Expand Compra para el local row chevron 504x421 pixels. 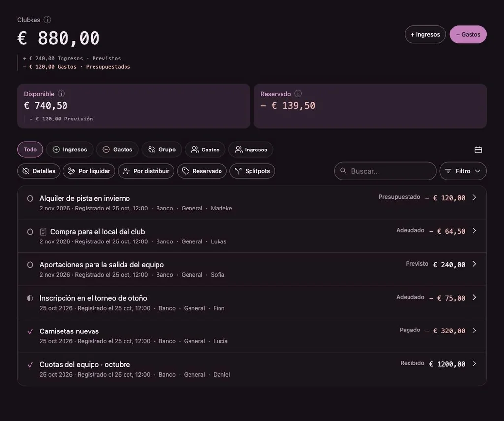point(474,231)
